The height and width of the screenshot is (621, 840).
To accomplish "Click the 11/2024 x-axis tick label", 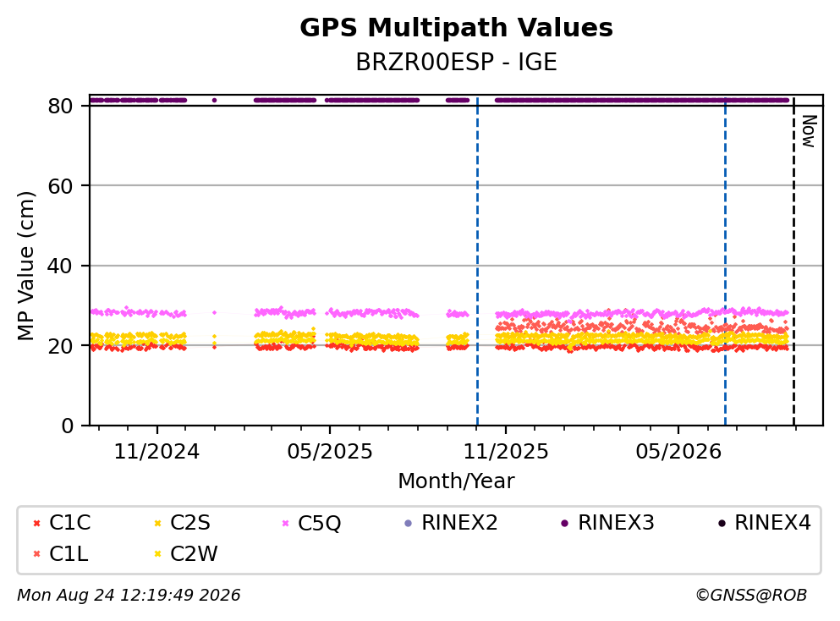I will click(156, 452).
